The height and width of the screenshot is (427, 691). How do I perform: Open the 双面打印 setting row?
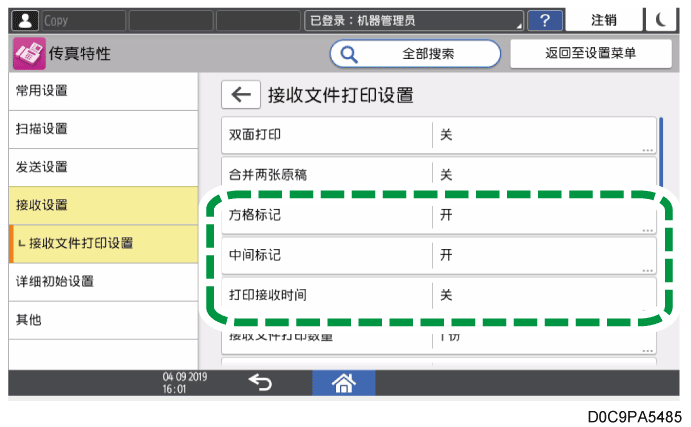[x=438, y=135]
